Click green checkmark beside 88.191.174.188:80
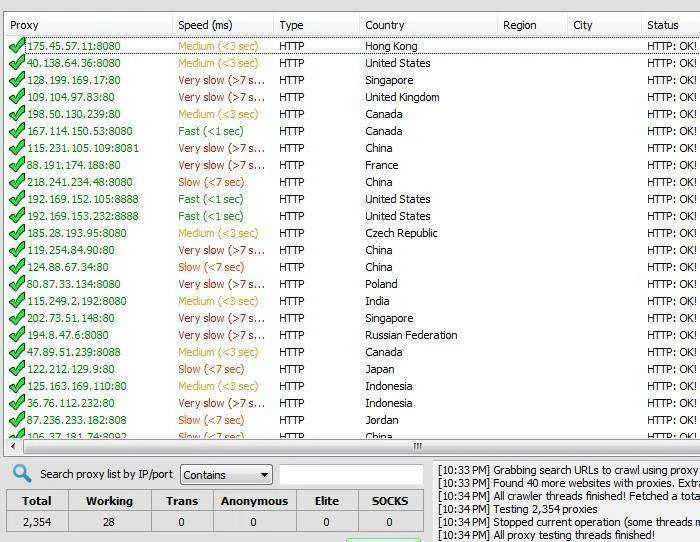 (x=17, y=165)
